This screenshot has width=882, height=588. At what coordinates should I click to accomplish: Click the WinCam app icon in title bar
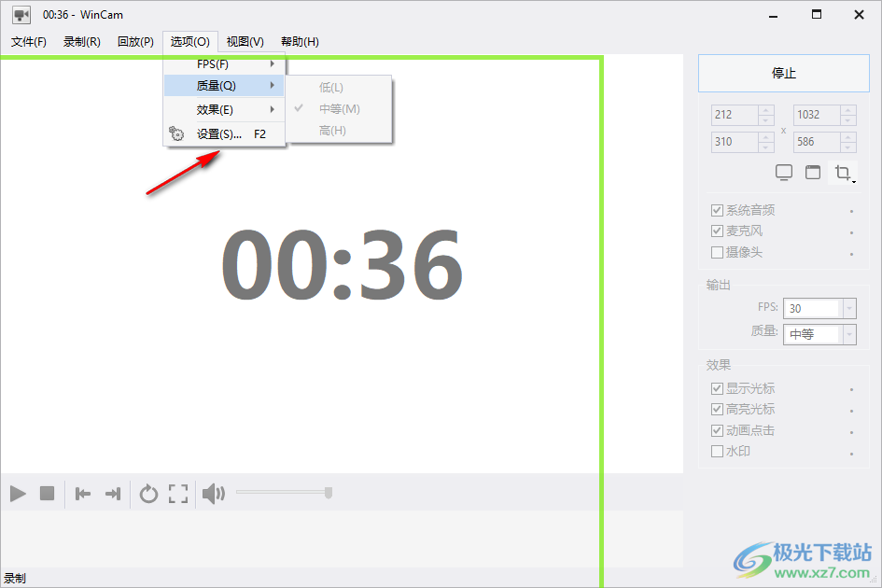(x=21, y=15)
